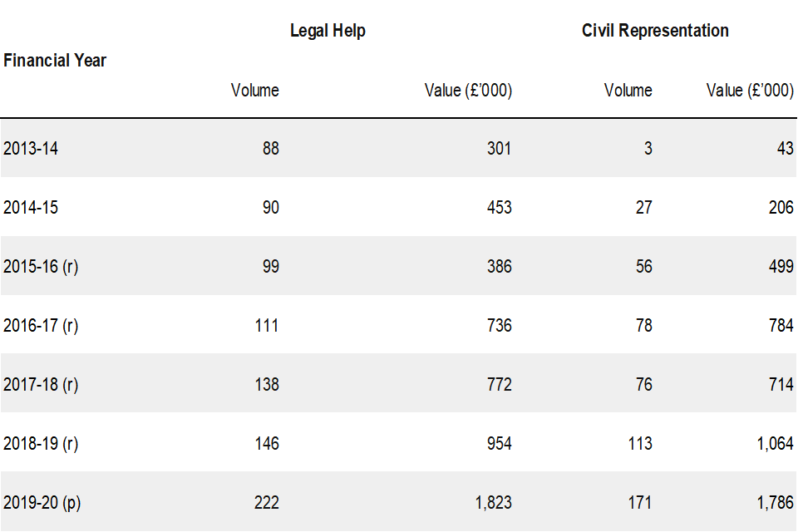This screenshot has height=532, width=798.
Task: Click the Financial Year column header
Action: (x=55, y=60)
